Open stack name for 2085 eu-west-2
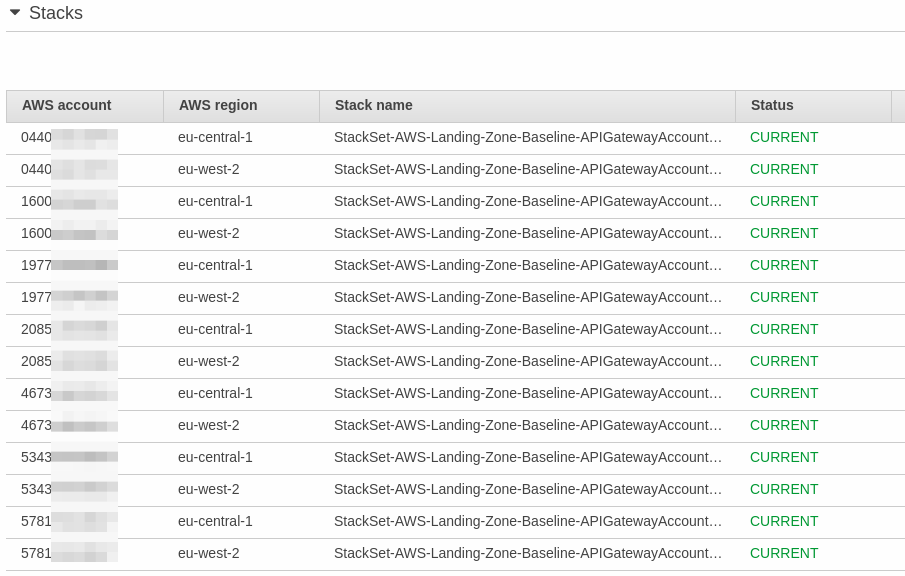905x576 pixels. coord(527,361)
